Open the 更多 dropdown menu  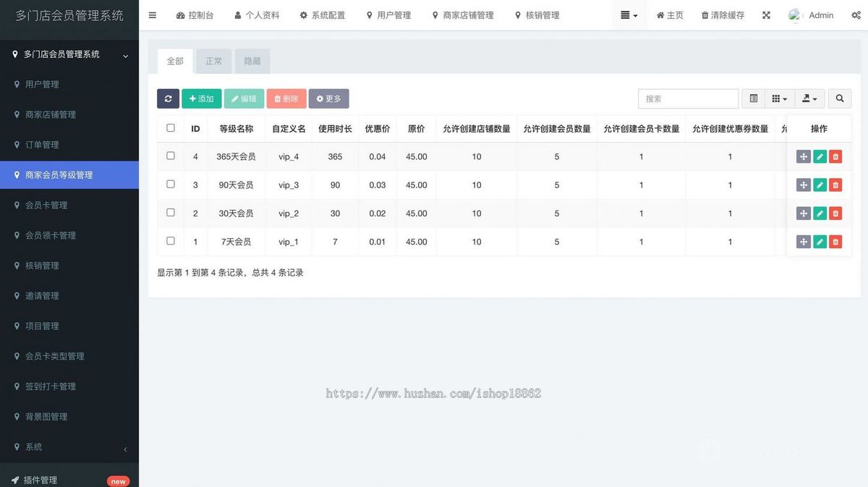coord(329,98)
